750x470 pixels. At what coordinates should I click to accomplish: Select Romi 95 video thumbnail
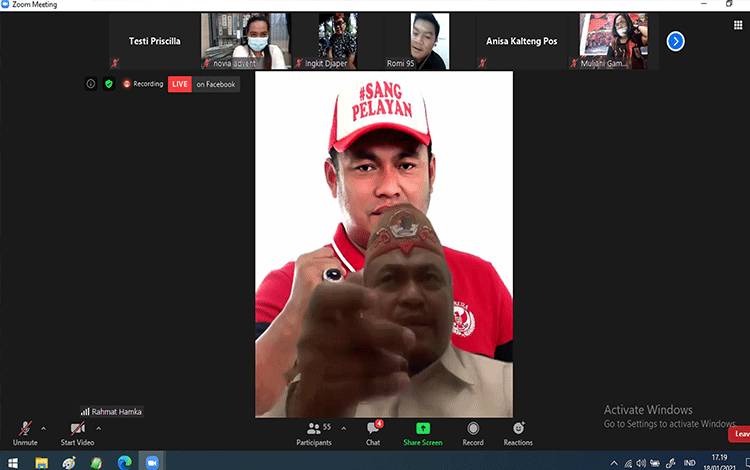tap(429, 41)
